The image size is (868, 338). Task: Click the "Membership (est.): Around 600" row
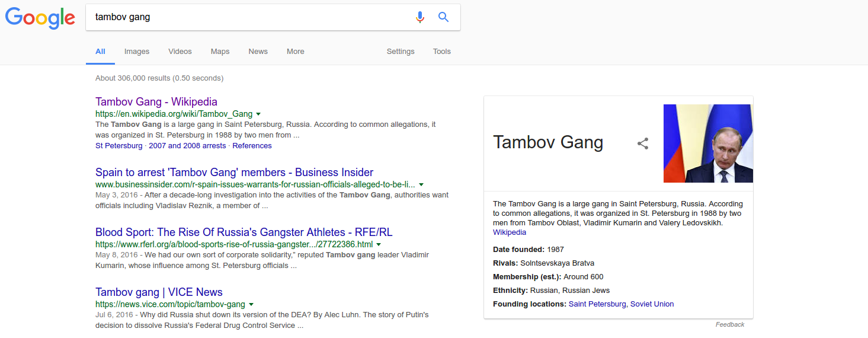coord(548,277)
